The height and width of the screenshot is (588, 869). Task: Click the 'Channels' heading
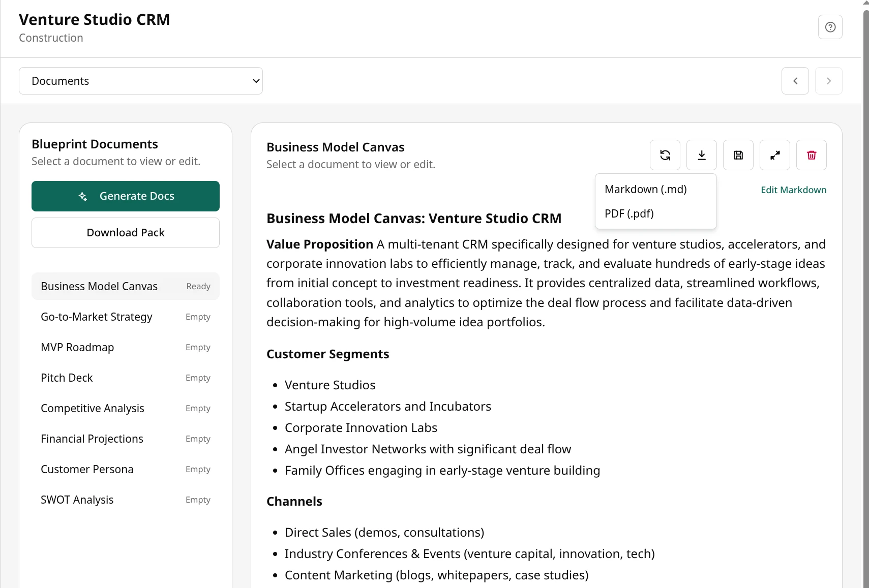click(294, 502)
